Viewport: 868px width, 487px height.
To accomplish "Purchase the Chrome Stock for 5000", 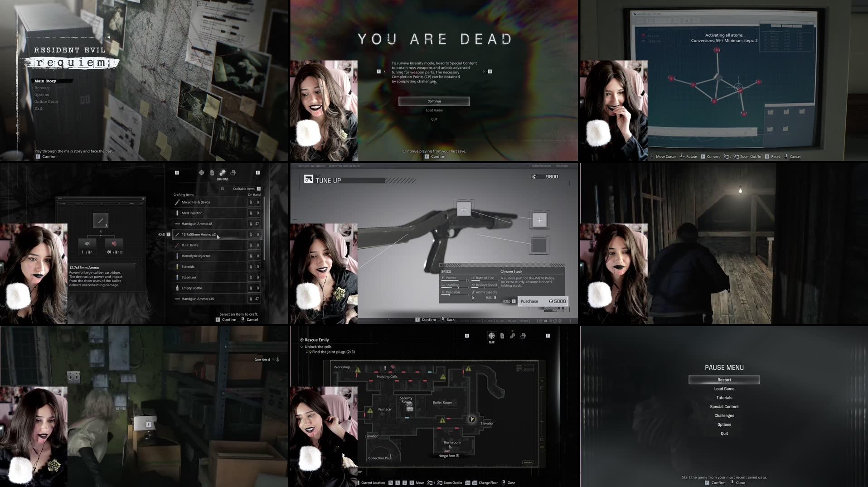I will click(x=543, y=301).
